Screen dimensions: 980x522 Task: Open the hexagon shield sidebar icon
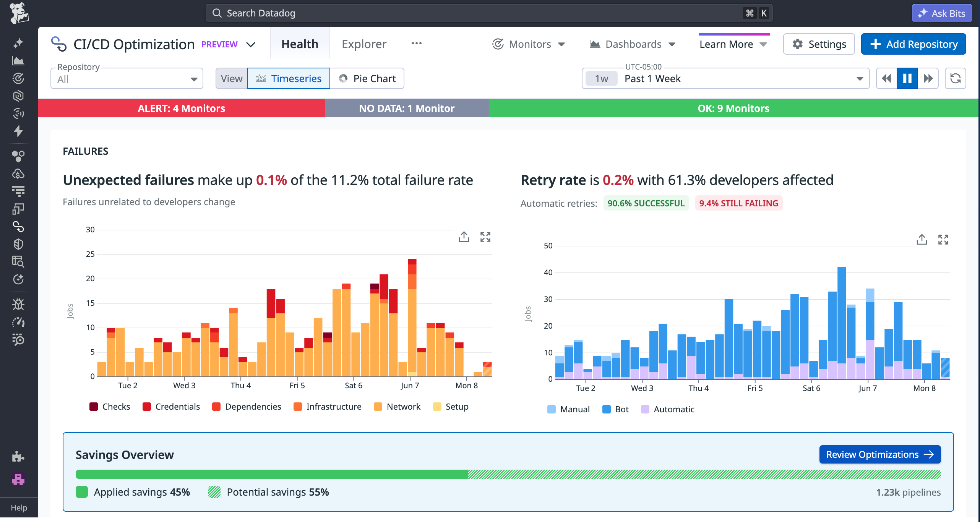(x=18, y=96)
